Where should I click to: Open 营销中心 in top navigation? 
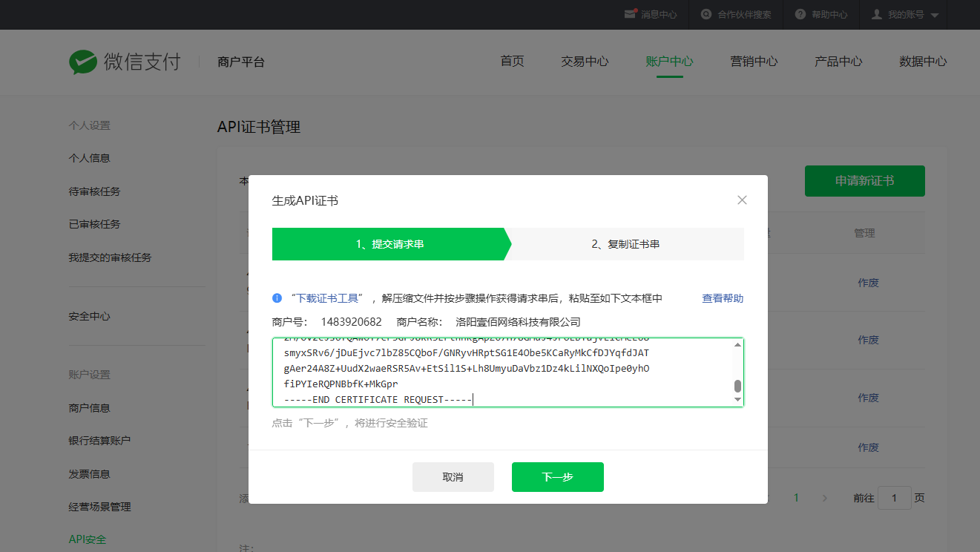pyautogui.click(x=754, y=62)
